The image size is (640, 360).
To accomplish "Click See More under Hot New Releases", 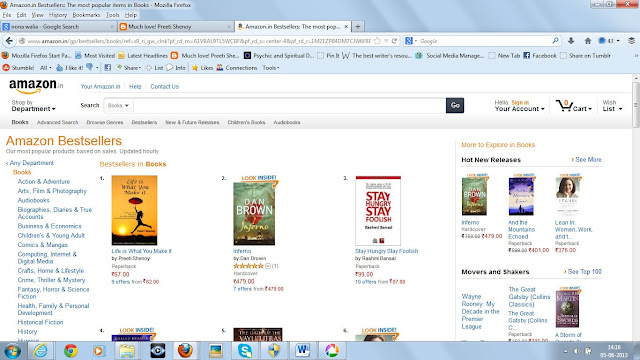I will coord(588,160).
